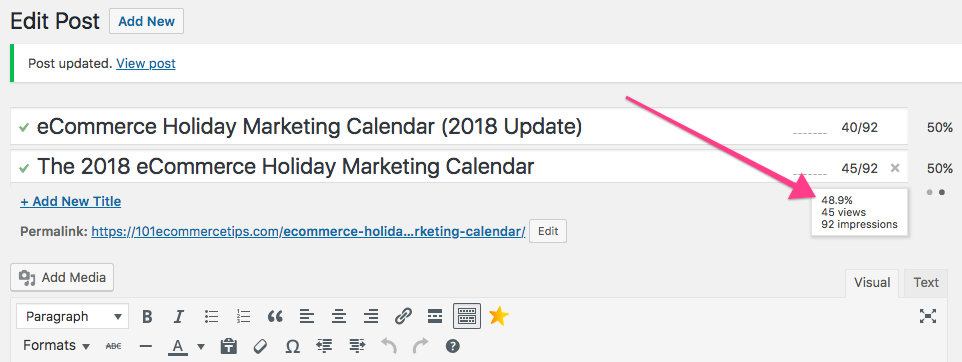
Task: Toggle strikethrough text formatting
Action: [x=114, y=346]
